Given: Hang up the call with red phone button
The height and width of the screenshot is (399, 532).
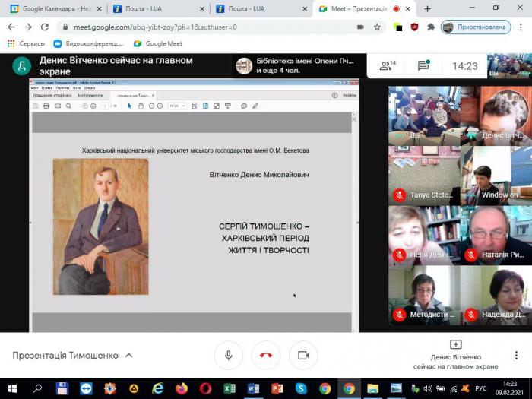Looking at the screenshot, I should [x=266, y=355].
